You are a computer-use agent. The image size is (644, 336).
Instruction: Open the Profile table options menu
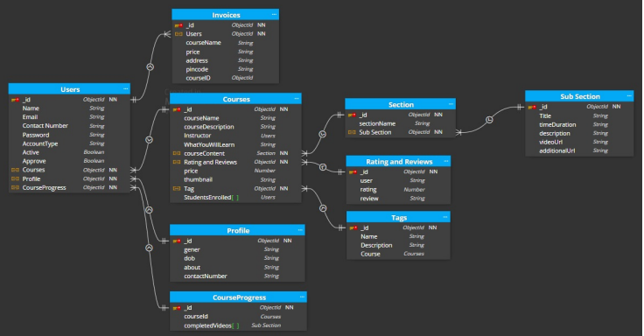point(300,230)
